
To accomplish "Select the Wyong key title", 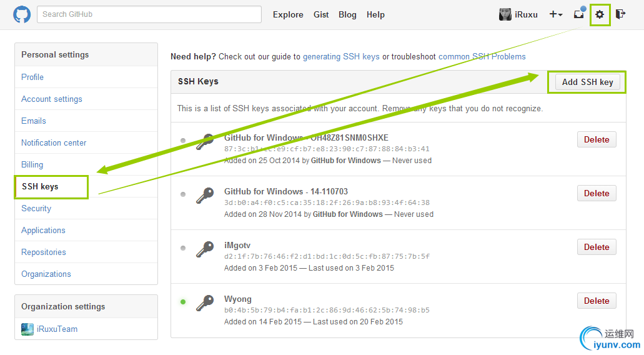I will [x=238, y=299].
